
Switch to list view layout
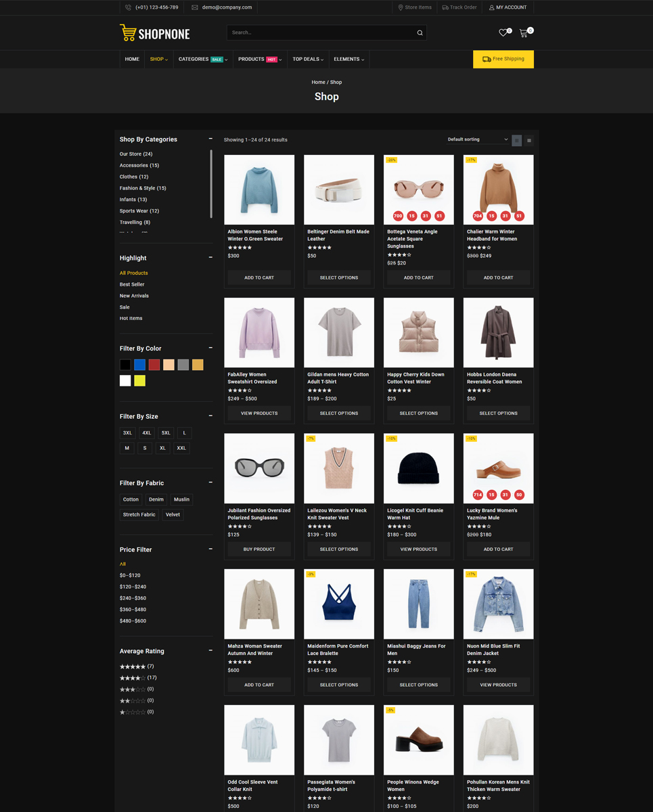click(529, 140)
